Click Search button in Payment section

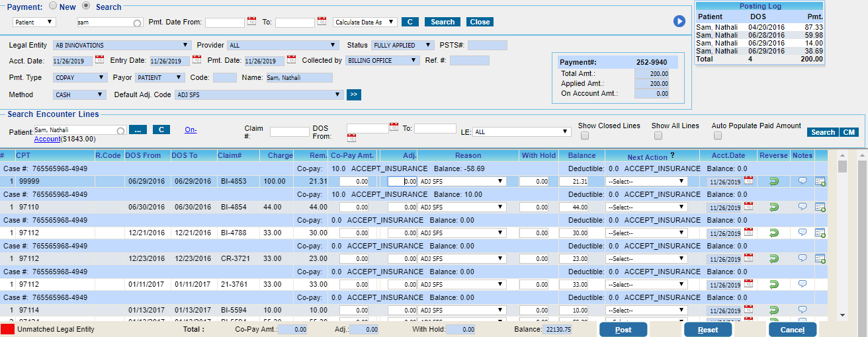click(443, 22)
